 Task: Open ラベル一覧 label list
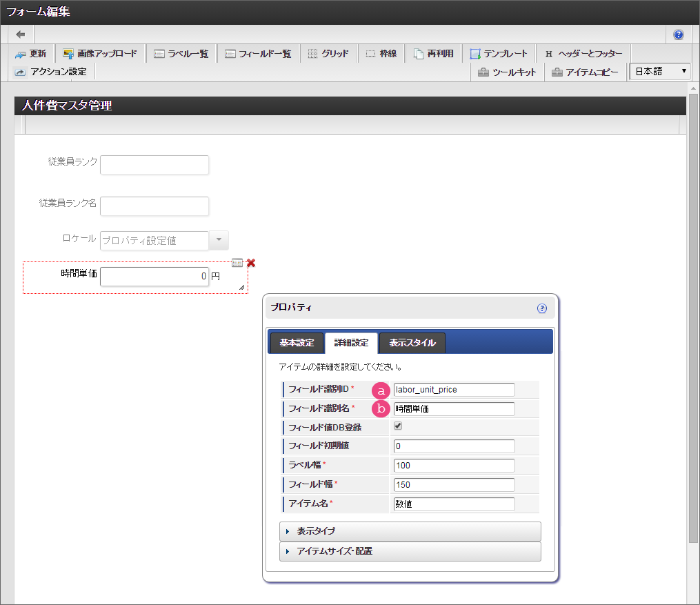coord(181,54)
